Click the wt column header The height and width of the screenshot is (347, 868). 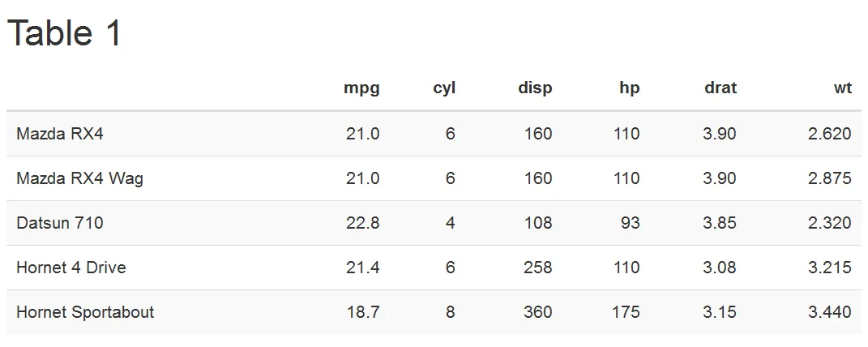click(843, 88)
